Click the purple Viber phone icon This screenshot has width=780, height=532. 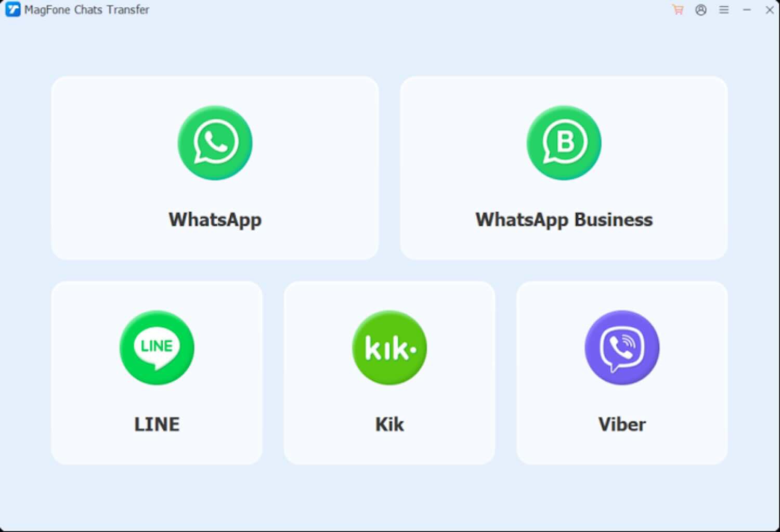[x=622, y=348]
